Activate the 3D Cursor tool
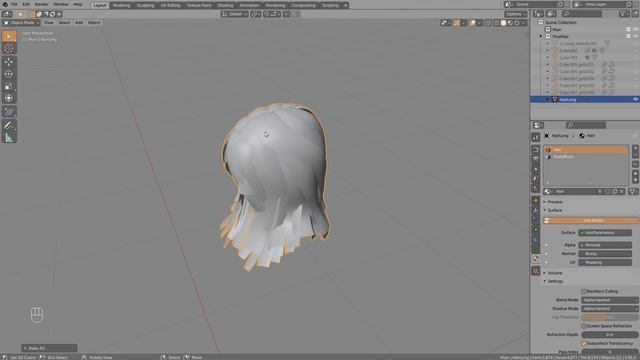 pos(9,49)
